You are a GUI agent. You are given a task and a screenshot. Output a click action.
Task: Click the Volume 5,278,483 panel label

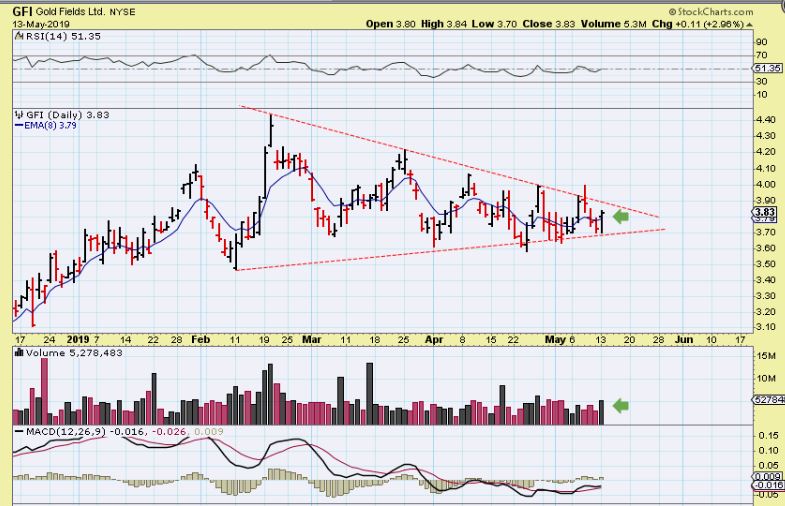point(74,353)
